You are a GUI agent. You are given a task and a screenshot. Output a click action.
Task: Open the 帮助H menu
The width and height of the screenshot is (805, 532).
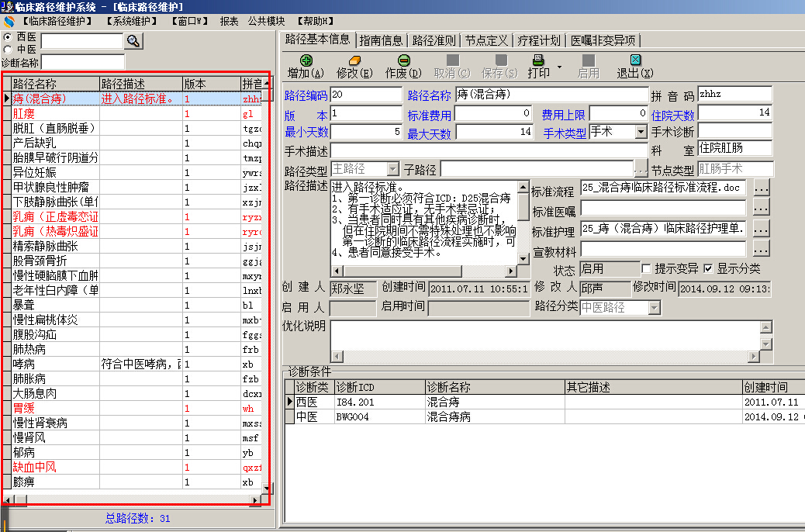click(316, 21)
